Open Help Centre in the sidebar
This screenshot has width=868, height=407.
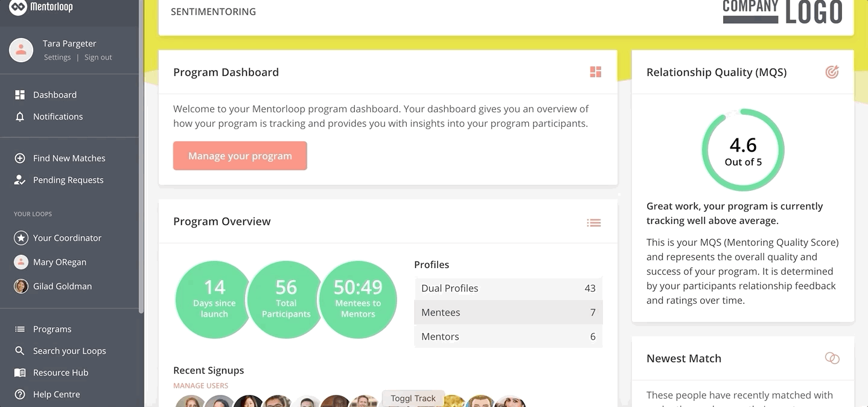56,394
